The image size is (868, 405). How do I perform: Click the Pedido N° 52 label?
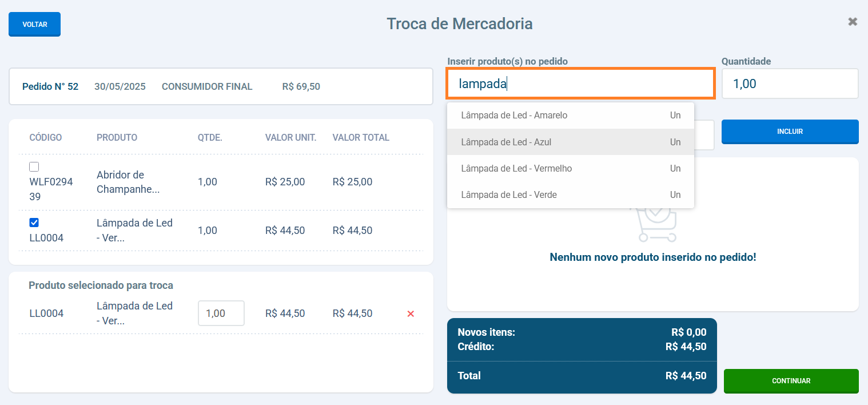tap(50, 87)
